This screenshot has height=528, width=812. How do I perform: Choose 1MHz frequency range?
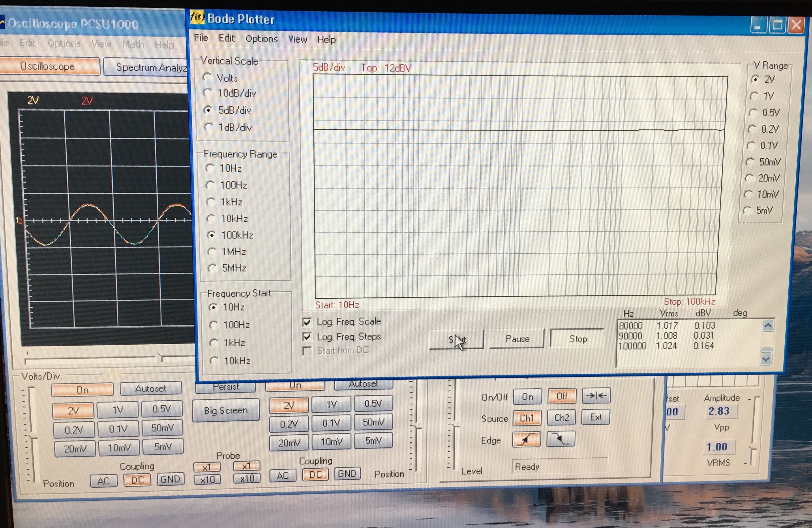(212, 252)
